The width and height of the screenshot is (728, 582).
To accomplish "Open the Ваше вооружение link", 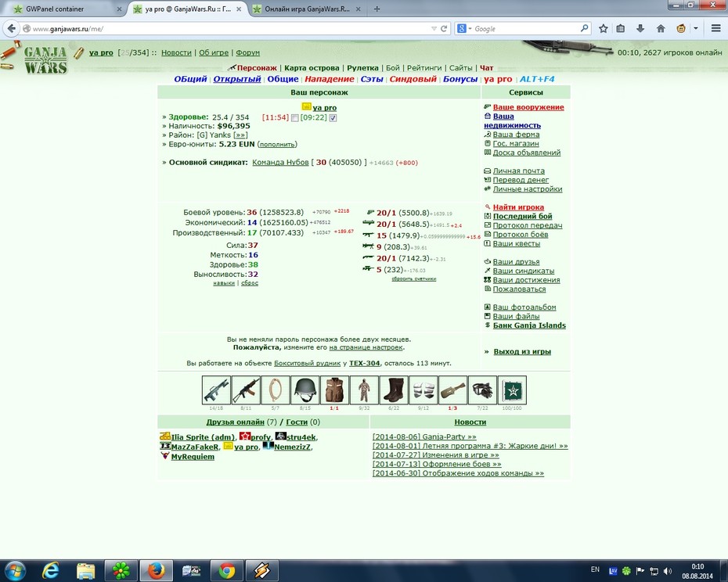I will click(528, 107).
